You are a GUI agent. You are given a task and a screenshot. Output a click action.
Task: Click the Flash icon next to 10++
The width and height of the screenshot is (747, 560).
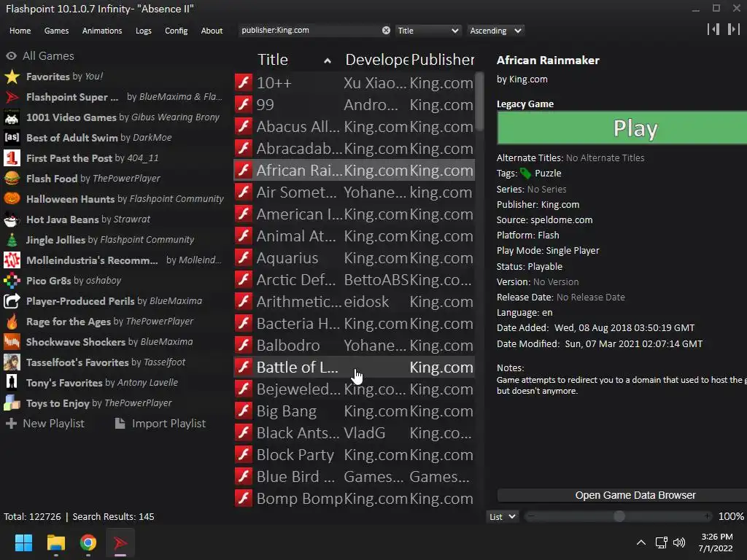pos(244,82)
